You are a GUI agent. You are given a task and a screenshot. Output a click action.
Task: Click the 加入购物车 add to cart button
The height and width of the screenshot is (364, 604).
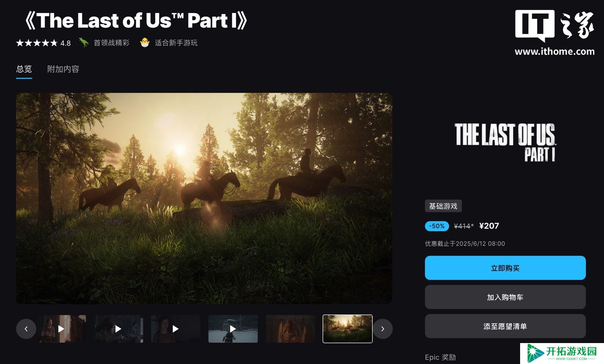click(505, 297)
